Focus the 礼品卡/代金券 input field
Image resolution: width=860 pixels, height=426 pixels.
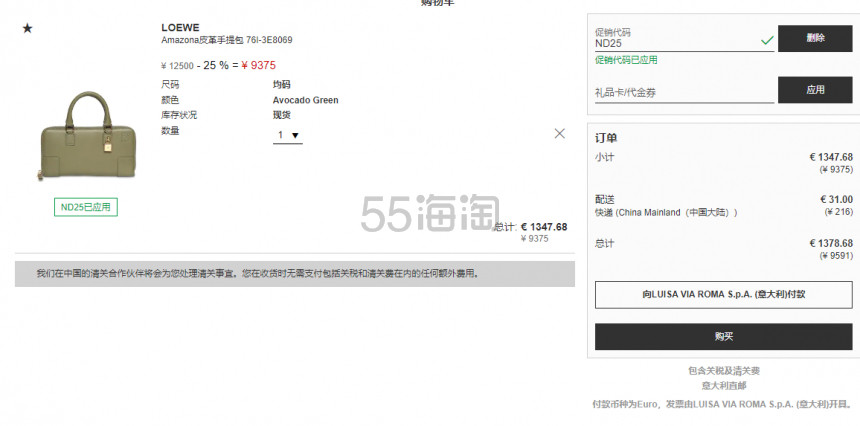(x=684, y=93)
